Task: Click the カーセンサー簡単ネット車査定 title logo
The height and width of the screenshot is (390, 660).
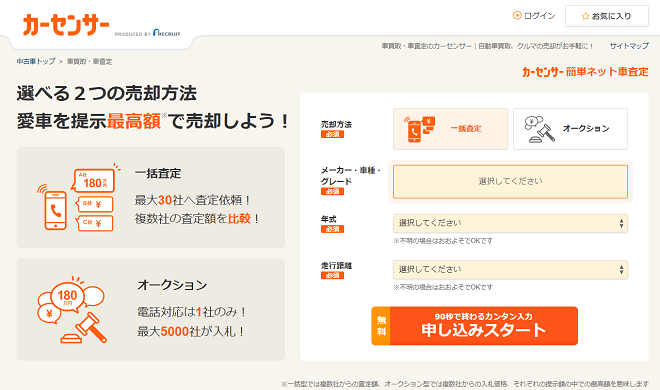Action: (585, 72)
